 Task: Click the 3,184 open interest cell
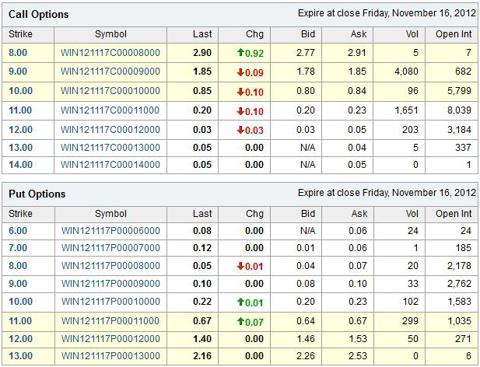click(459, 129)
